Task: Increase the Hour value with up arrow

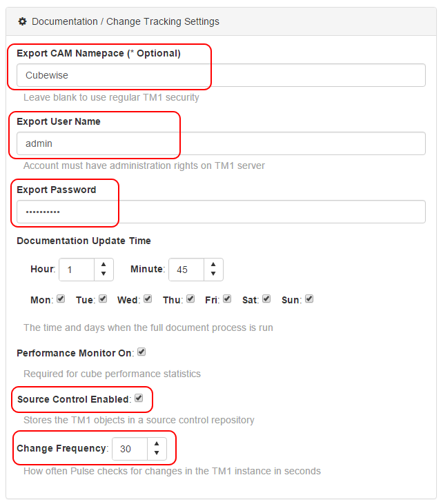Action: (104, 264)
